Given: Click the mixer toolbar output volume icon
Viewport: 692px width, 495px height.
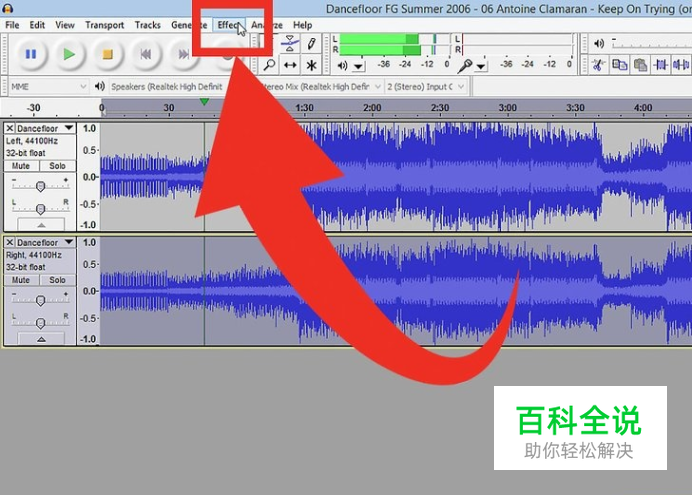Looking at the screenshot, I should point(599,43).
